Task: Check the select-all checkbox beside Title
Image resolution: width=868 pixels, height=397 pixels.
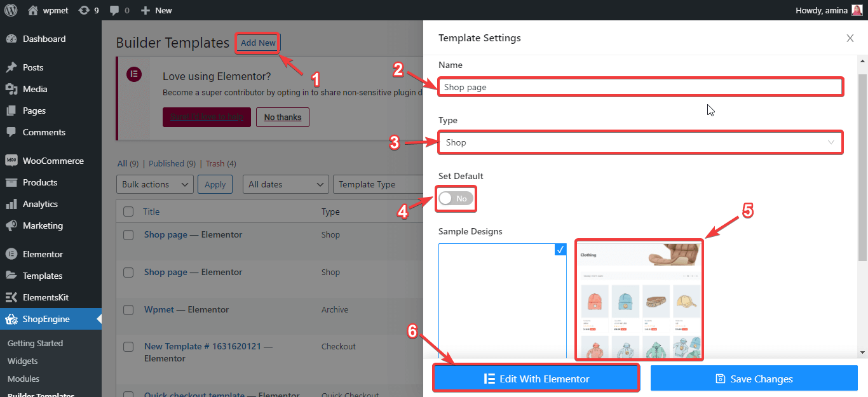Action: point(128,212)
